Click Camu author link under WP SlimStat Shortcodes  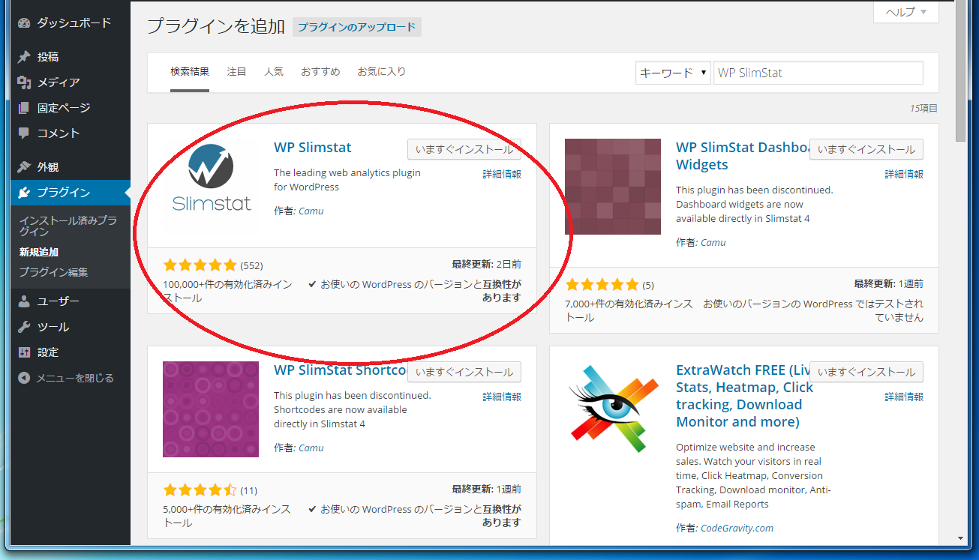[311, 448]
